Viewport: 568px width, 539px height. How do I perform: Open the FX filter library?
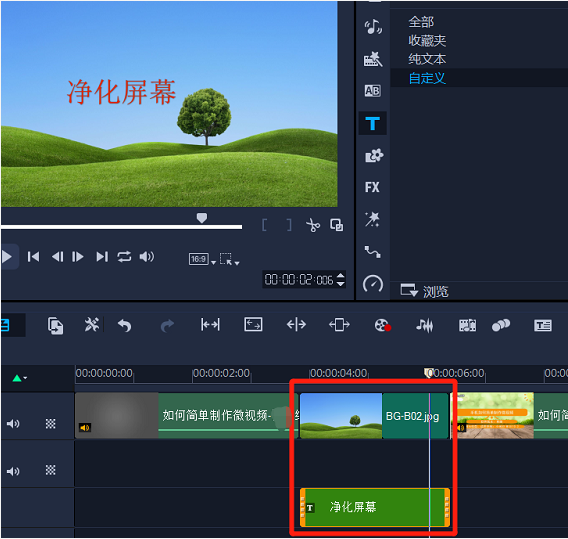coord(372,187)
